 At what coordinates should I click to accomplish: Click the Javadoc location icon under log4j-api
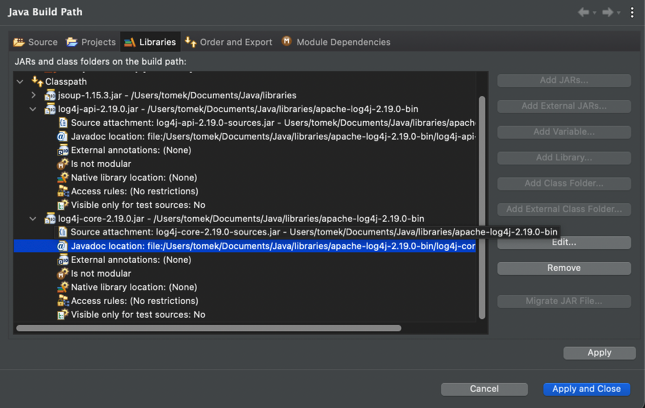click(63, 136)
